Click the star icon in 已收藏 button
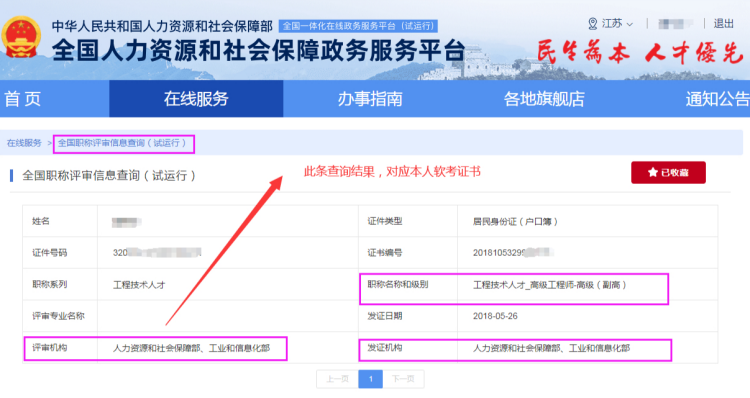Image resolution: width=750 pixels, height=398 pixels. (652, 172)
